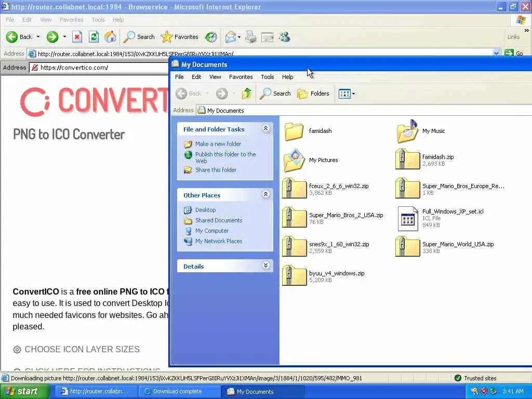Open Help menu in My Documents
This screenshot has height=399, width=532.
pyautogui.click(x=288, y=77)
